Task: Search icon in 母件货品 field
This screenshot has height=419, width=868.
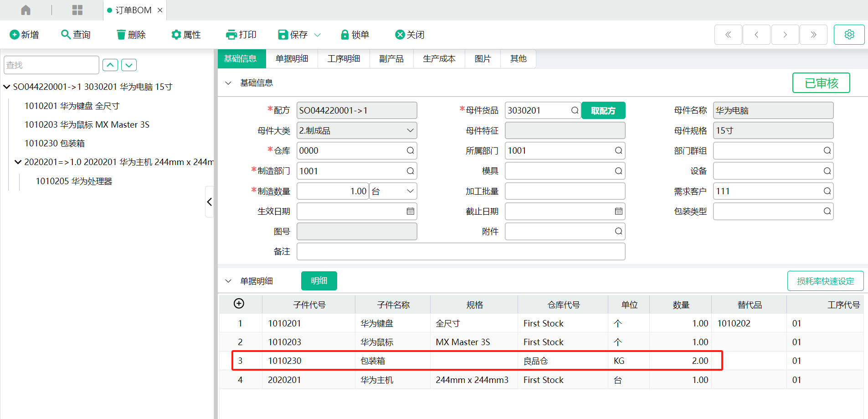Action: tap(575, 110)
